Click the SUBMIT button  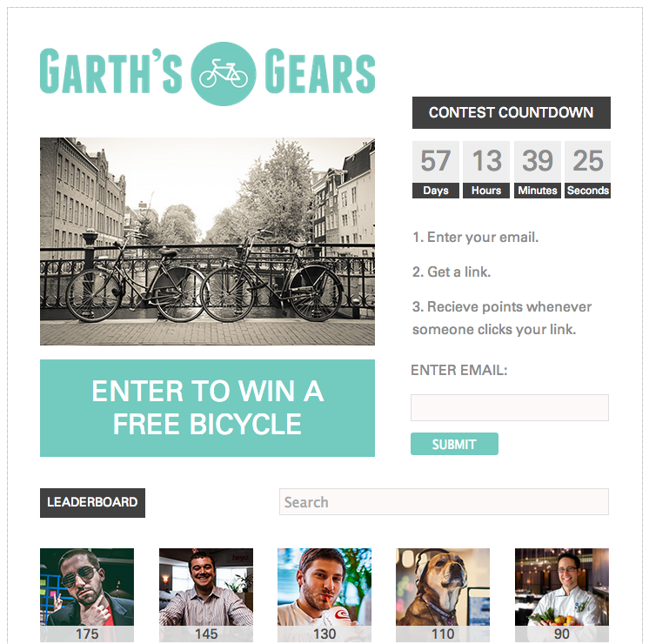tap(454, 444)
